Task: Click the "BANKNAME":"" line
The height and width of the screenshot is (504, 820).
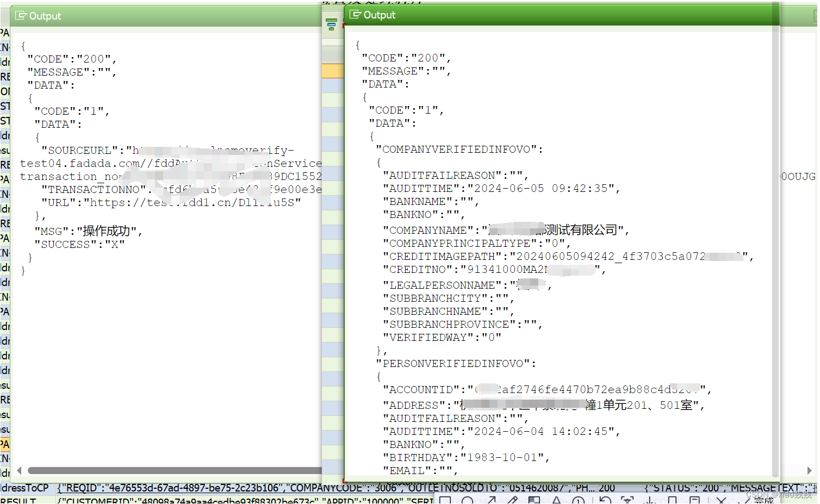Action: 431,201
